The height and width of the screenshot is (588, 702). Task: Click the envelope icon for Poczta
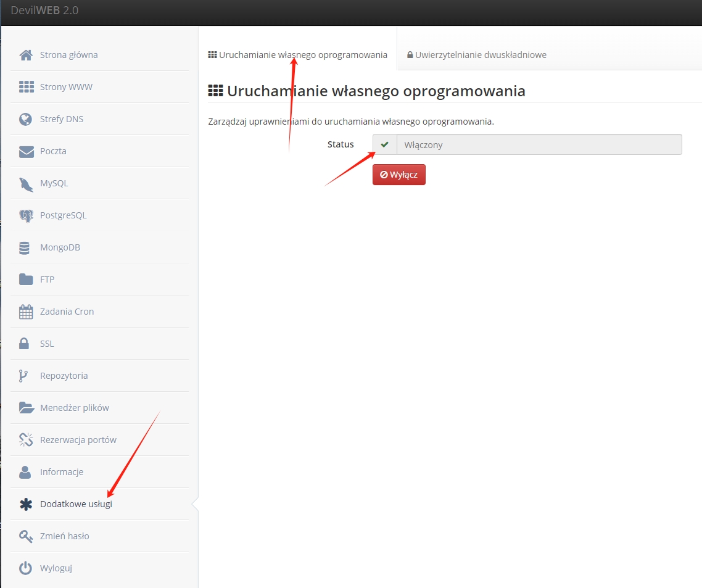coord(26,151)
